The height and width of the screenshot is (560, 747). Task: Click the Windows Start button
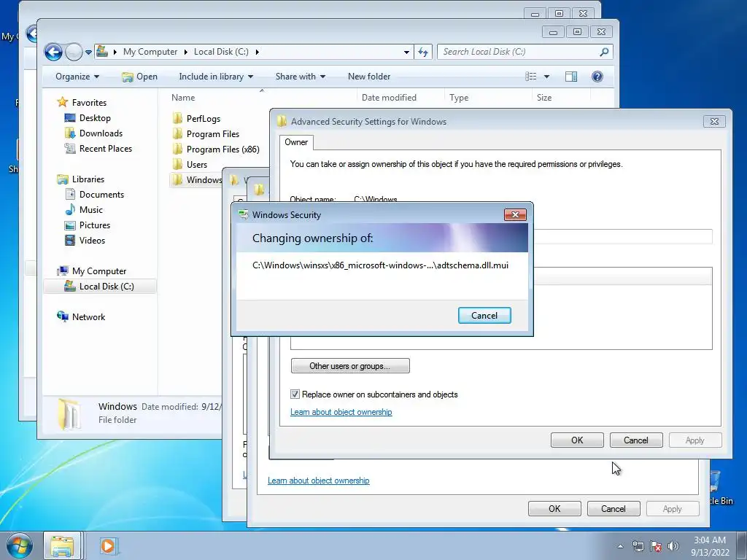click(x=20, y=545)
